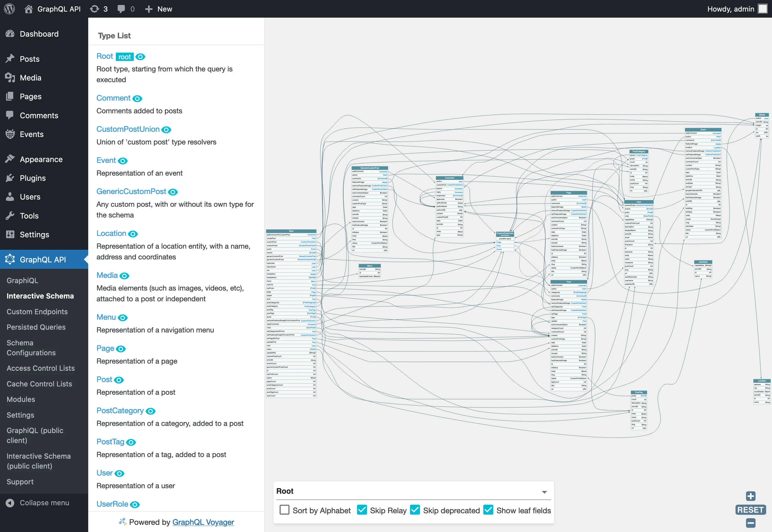Click the Comments sidebar bubble icon
This screenshot has height=532, width=772.
[x=10, y=115]
